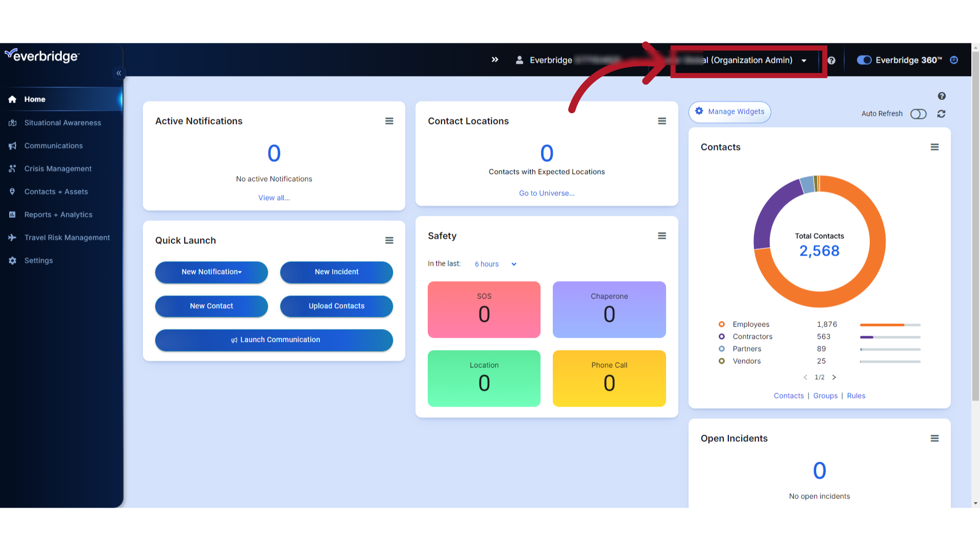The width and height of the screenshot is (980, 551).
Task: Follow the Go to Universe link
Action: click(547, 193)
